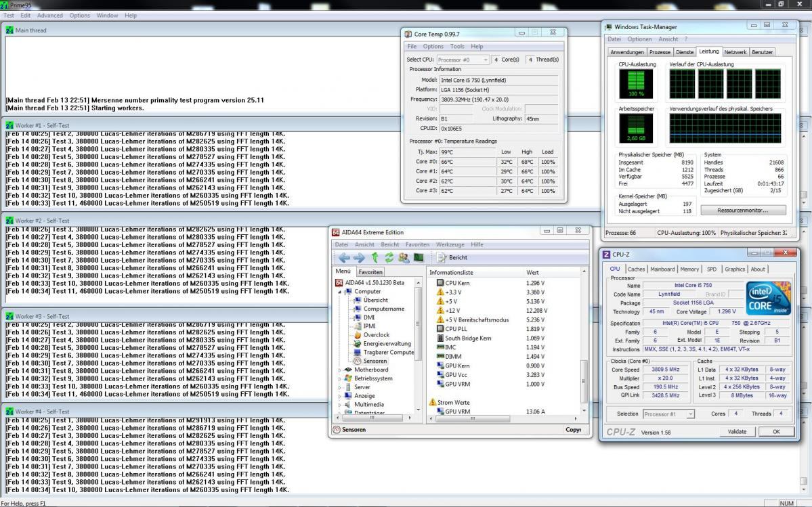Click the AIDA64 green monitor toolbar icon

click(x=419, y=257)
